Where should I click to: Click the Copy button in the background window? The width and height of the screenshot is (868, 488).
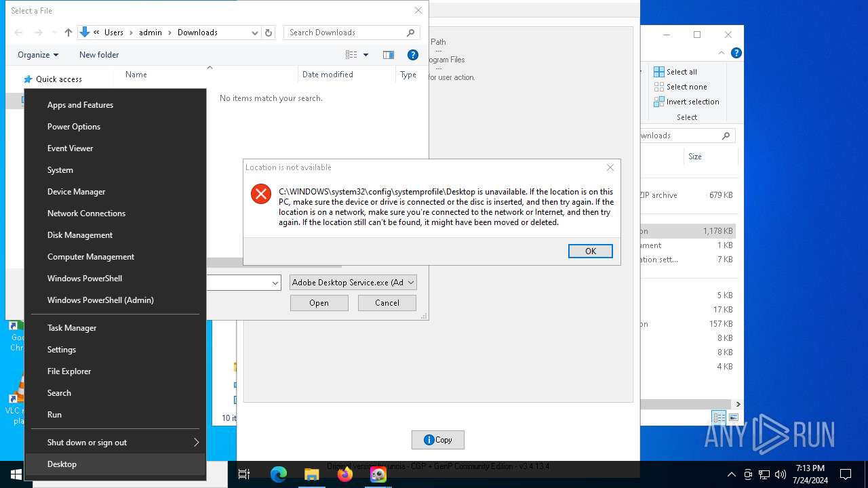tap(438, 440)
